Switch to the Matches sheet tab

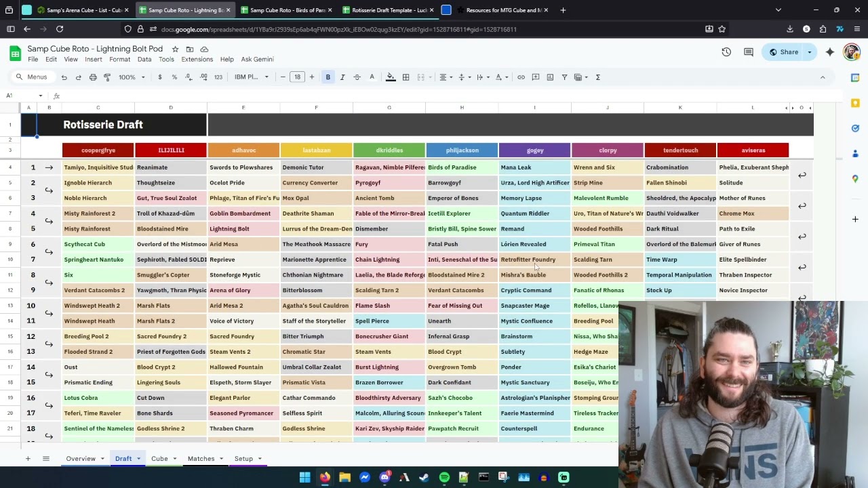[x=201, y=459]
